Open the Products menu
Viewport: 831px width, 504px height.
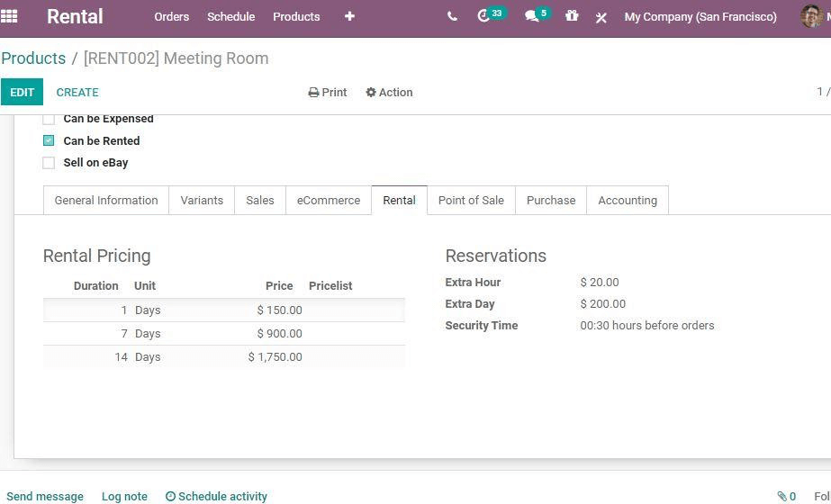click(296, 16)
